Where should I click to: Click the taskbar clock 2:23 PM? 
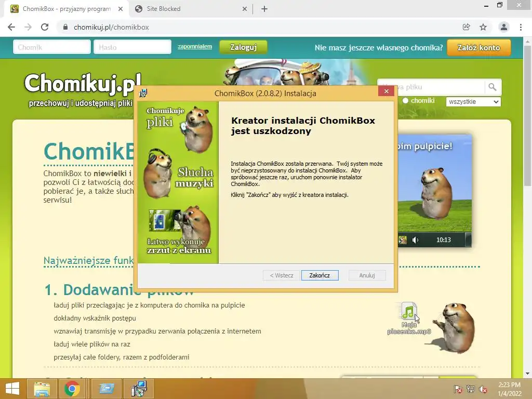pos(509,389)
